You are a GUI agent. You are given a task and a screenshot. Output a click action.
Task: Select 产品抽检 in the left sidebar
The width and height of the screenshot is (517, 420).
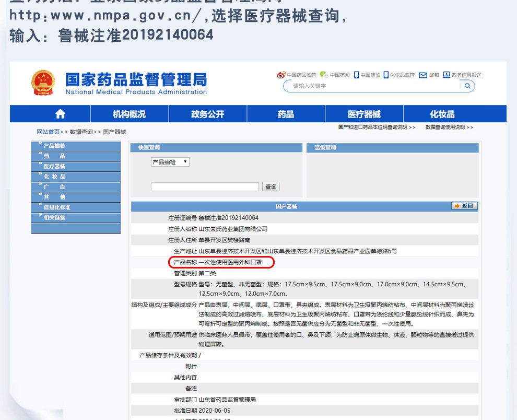(x=76, y=146)
